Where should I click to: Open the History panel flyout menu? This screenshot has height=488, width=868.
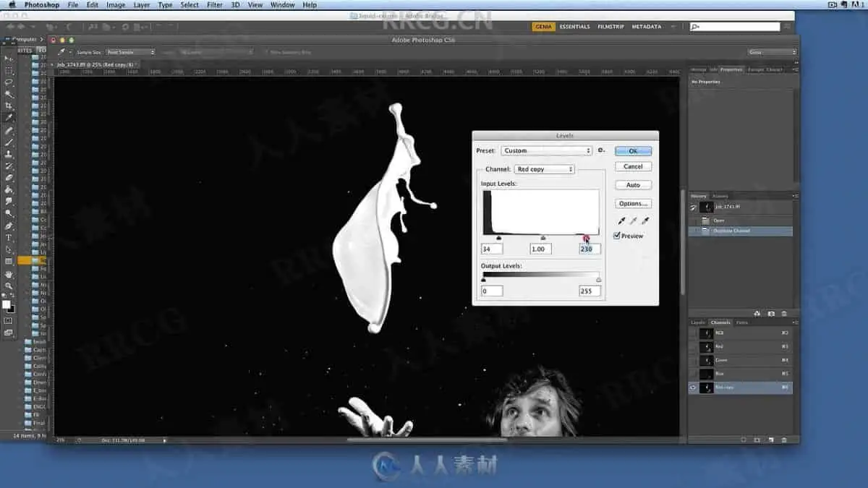(x=796, y=196)
